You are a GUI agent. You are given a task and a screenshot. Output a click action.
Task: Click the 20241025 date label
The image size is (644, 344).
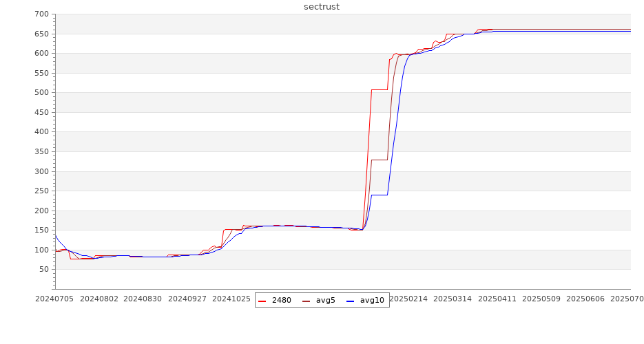(x=231, y=299)
